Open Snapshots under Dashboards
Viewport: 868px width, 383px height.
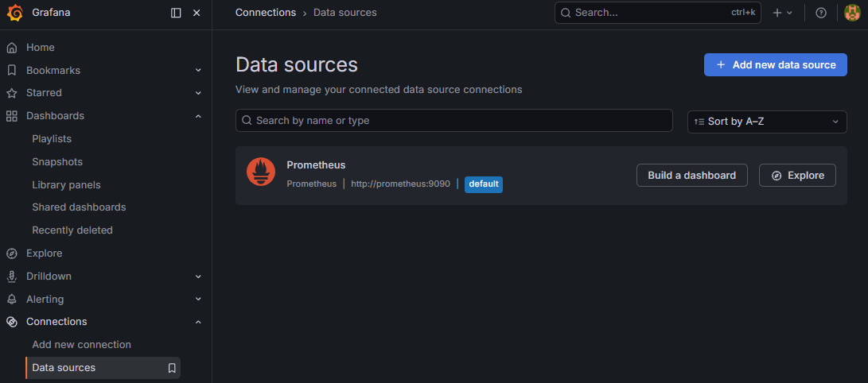[57, 162]
